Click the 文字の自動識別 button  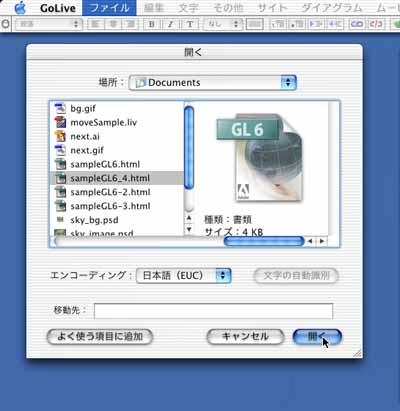(x=296, y=276)
